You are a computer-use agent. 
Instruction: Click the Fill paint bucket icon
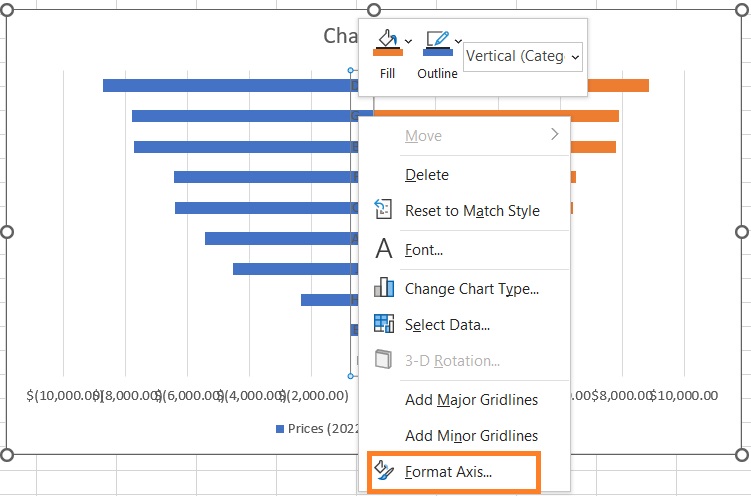click(x=388, y=38)
